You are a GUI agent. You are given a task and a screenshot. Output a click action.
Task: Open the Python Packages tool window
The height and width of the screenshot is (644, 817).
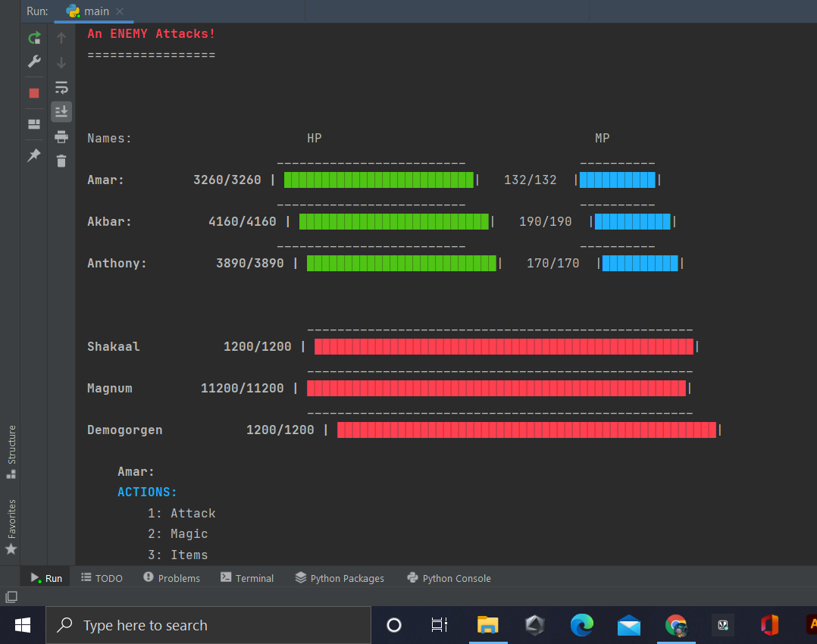(x=340, y=578)
